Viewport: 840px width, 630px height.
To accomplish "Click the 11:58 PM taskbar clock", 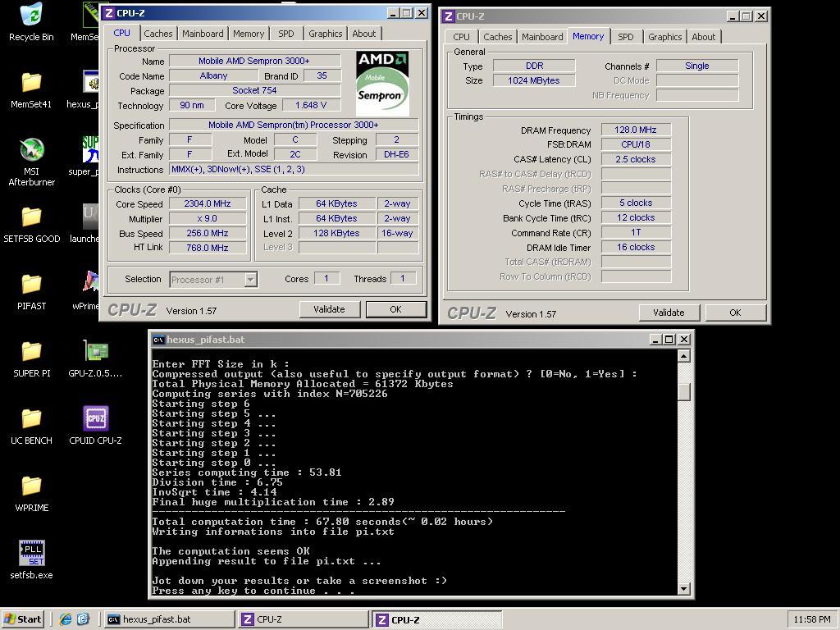I will [x=812, y=619].
